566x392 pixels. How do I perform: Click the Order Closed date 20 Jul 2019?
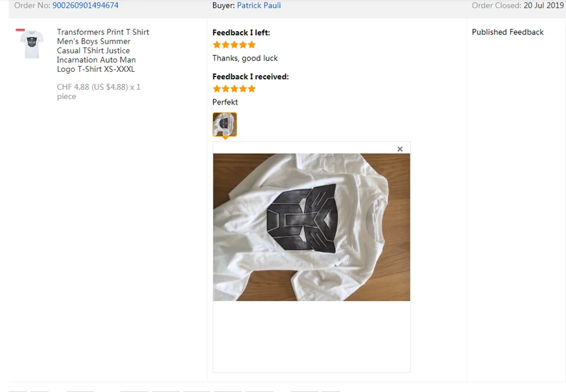pos(543,6)
